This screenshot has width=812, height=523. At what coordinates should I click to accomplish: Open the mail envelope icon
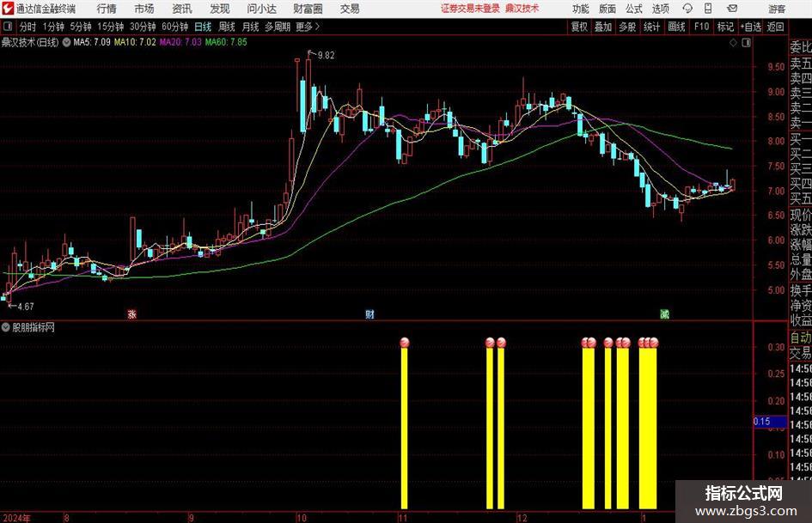coord(732,9)
